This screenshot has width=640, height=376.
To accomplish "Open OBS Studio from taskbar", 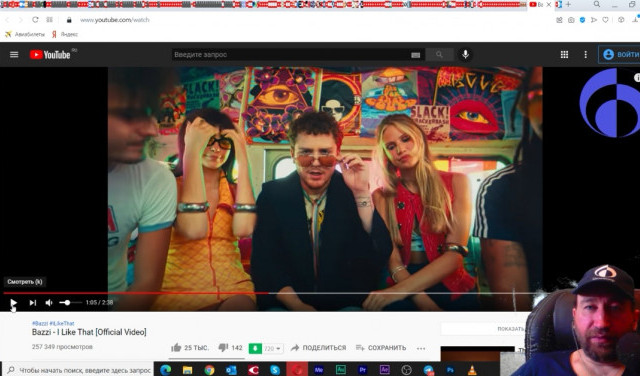I will point(406,370).
